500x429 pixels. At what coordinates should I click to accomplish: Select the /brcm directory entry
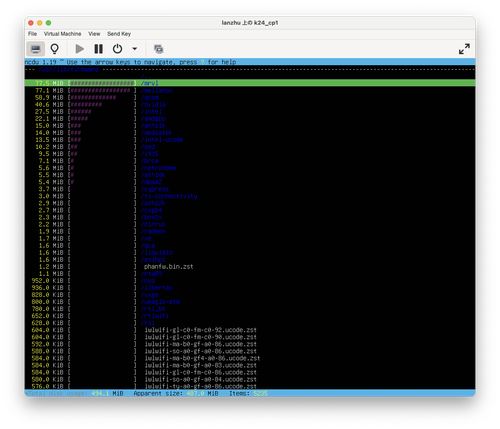point(150,161)
